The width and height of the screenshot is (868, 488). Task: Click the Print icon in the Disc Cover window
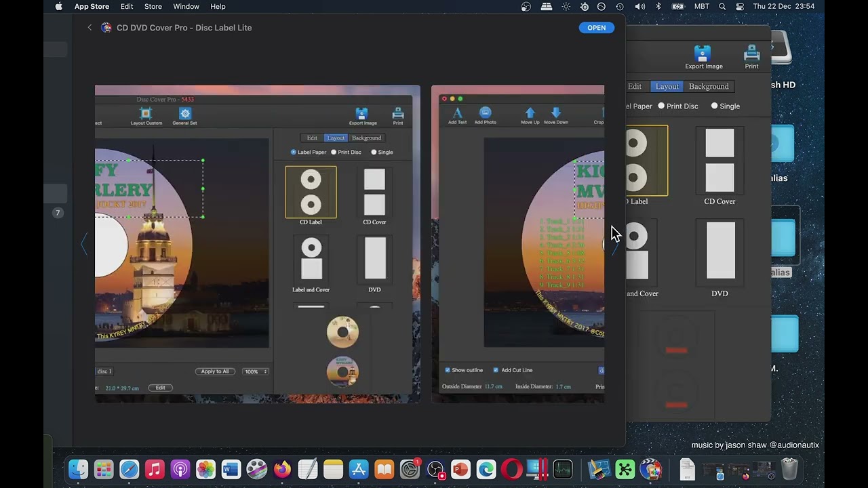(x=751, y=58)
